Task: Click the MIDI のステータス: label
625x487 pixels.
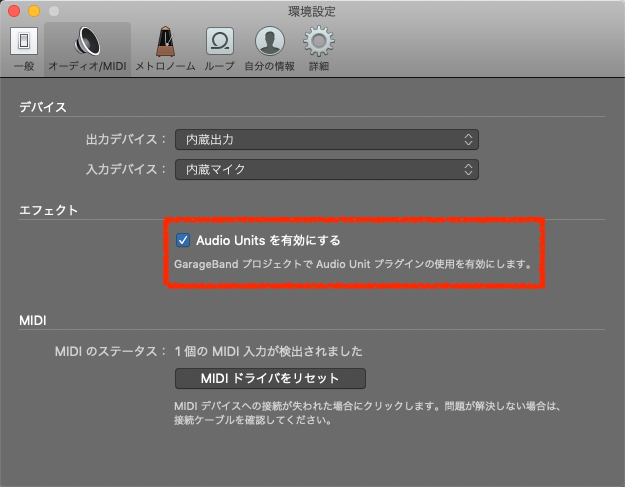Action: pyautogui.click(x=110, y=351)
